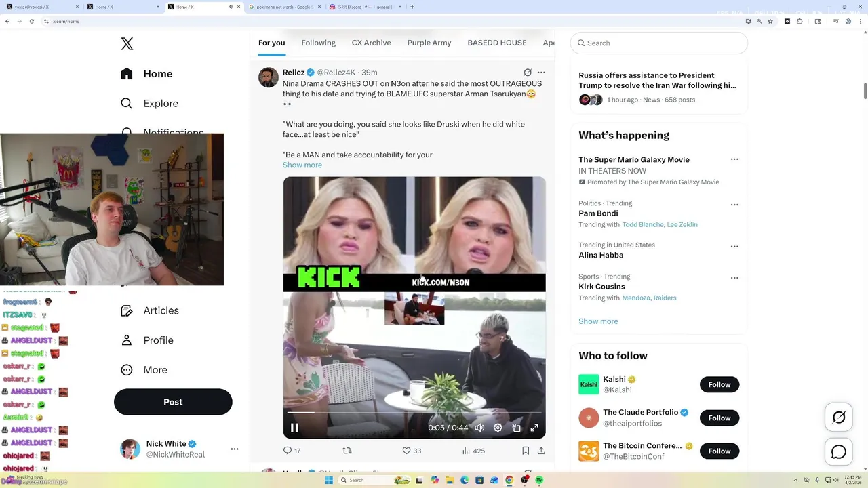Open the Russia offers assistance news story
868x488 pixels.
coord(658,87)
